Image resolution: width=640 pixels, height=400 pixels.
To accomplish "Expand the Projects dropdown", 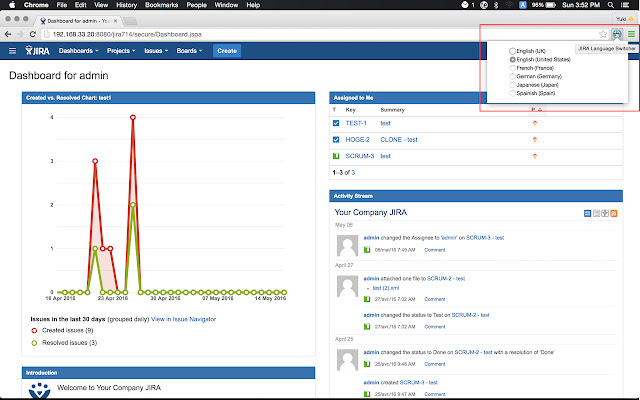I will click(121, 51).
